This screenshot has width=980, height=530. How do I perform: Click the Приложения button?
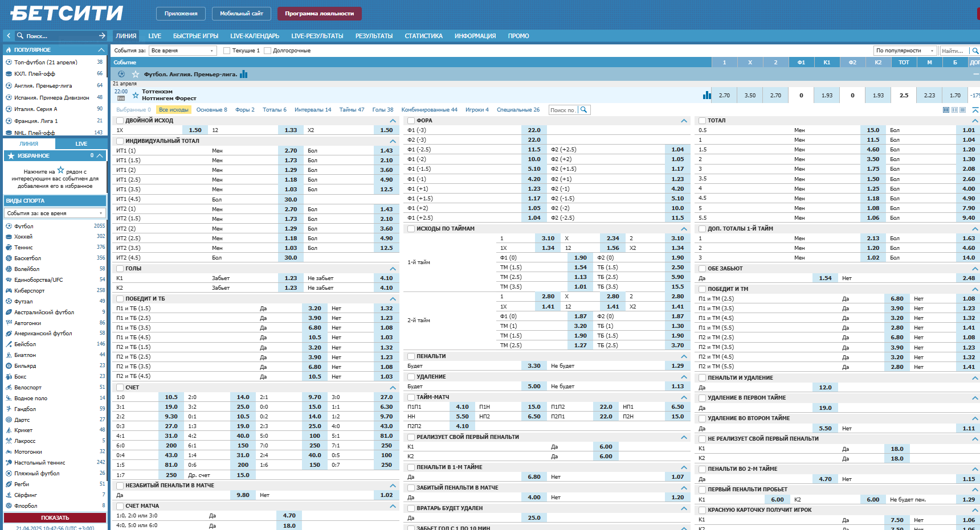[x=181, y=13]
